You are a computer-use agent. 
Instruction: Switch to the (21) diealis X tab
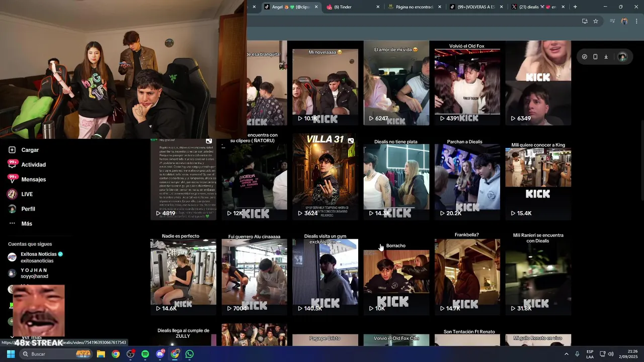coord(537,7)
